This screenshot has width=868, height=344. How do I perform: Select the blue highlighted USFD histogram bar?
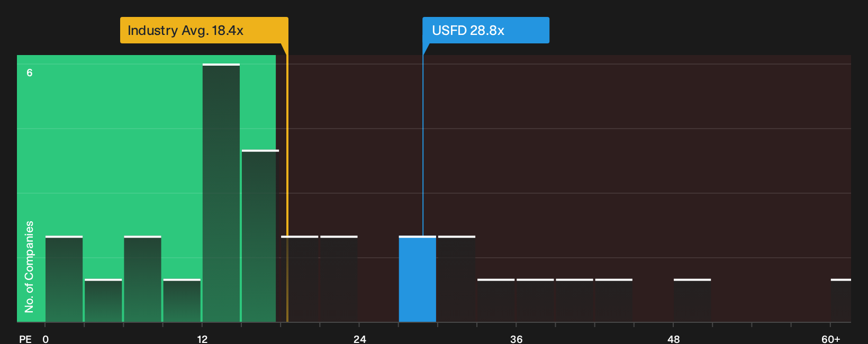click(418, 279)
